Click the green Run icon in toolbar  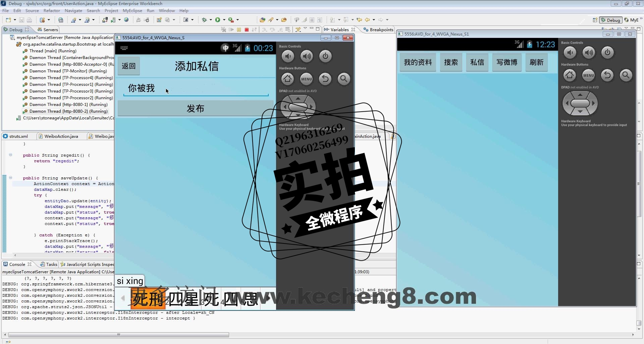pyautogui.click(x=218, y=20)
